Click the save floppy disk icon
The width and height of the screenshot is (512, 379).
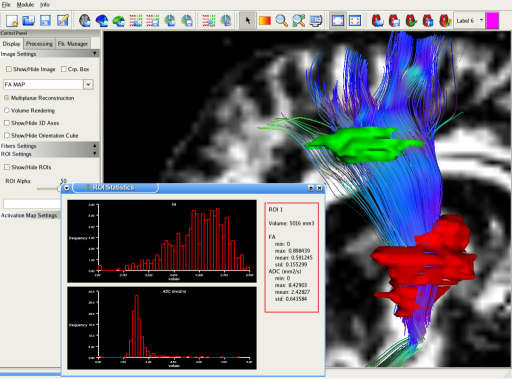45,21
